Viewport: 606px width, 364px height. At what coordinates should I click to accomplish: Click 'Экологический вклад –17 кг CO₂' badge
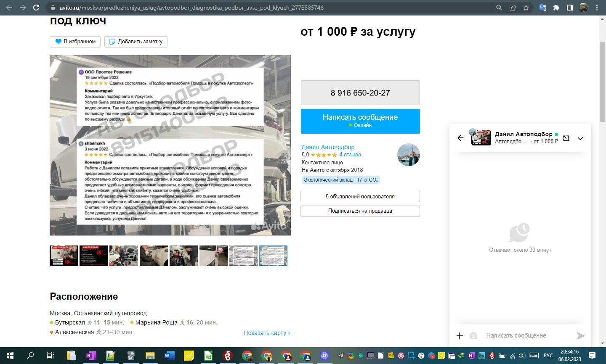(341, 180)
